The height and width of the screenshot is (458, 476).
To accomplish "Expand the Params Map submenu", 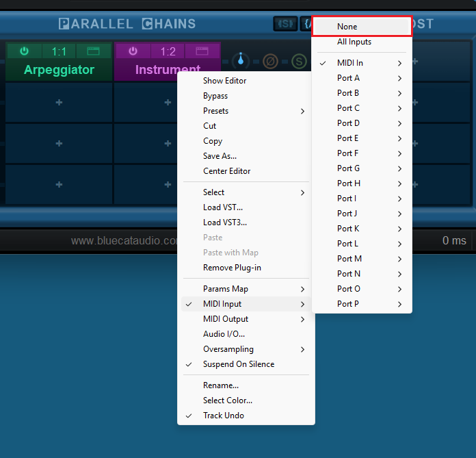I will tap(246, 289).
